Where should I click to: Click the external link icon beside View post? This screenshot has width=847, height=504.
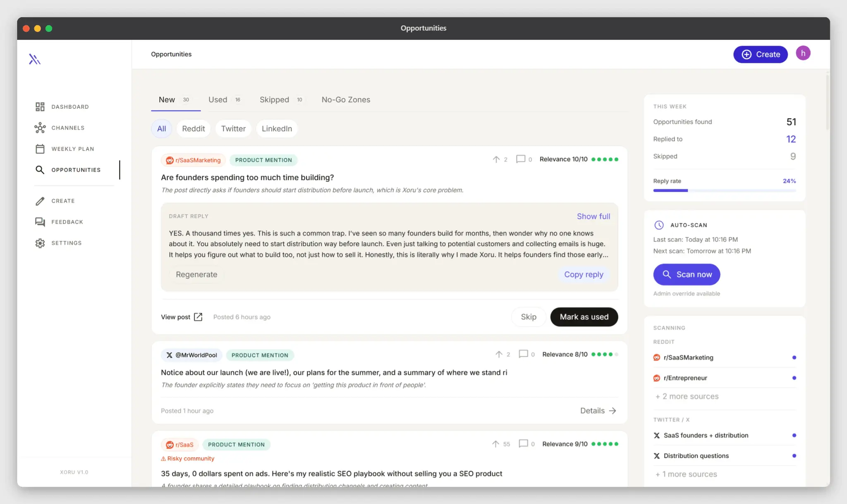[198, 317]
